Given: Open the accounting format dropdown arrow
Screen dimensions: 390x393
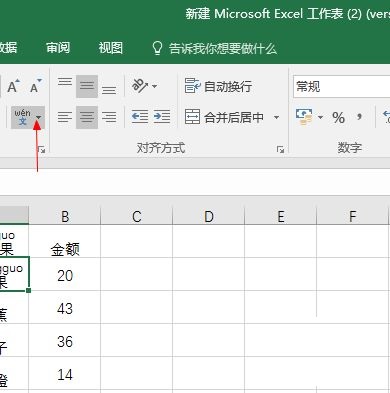Looking at the screenshot, I should click(x=320, y=117).
